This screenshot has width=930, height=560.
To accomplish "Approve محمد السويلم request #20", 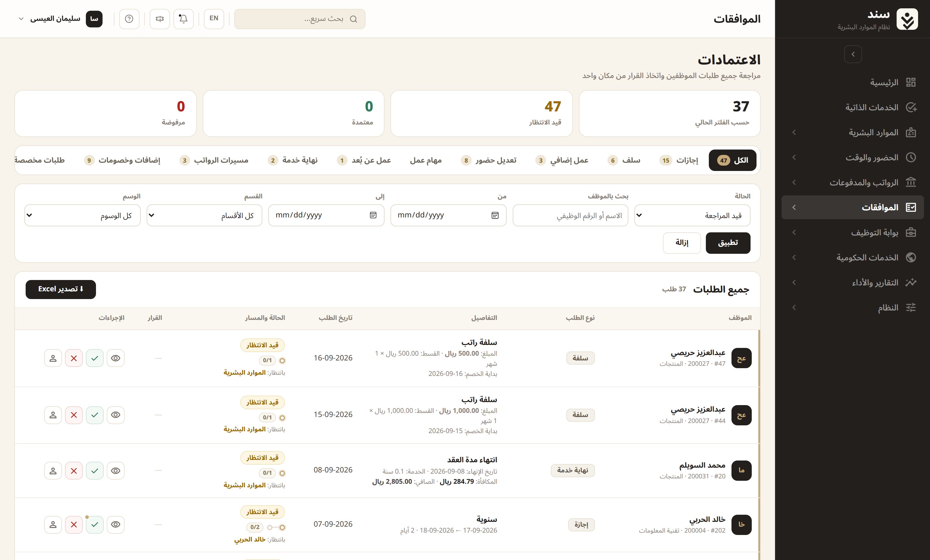I will (x=95, y=471).
